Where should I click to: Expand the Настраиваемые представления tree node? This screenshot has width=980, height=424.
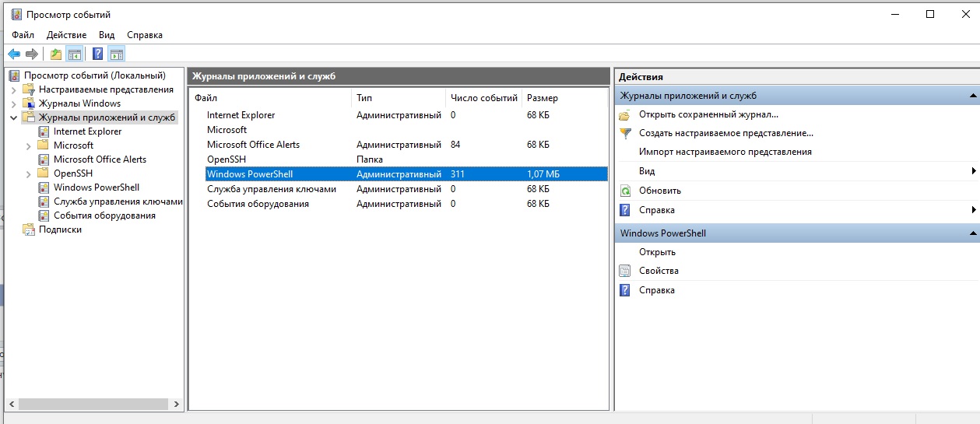tap(13, 89)
